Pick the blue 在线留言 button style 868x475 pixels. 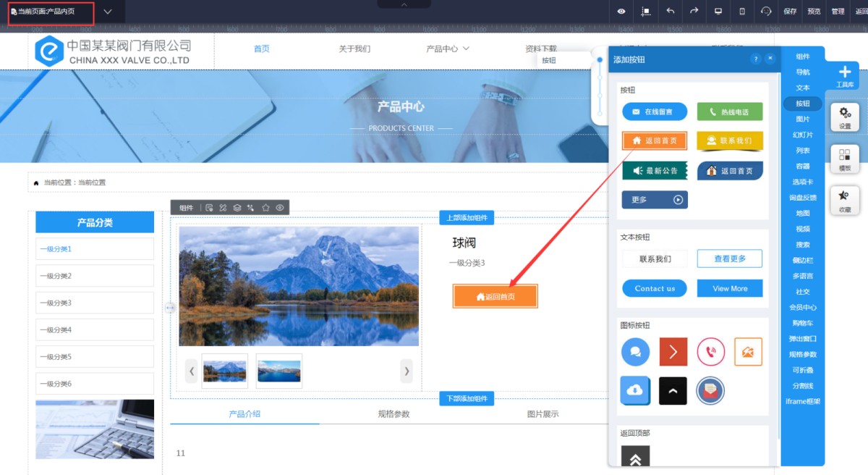655,112
